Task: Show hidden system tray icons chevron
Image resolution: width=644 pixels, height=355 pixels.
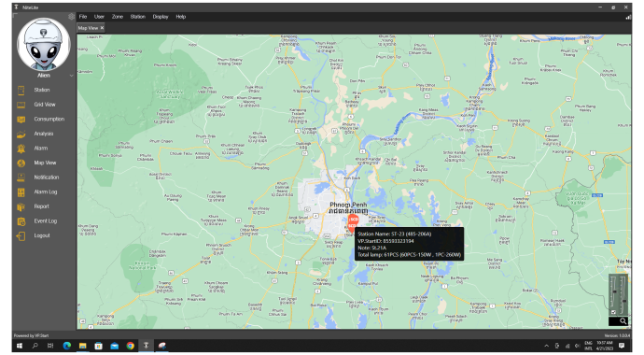Action: (x=547, y=346)
